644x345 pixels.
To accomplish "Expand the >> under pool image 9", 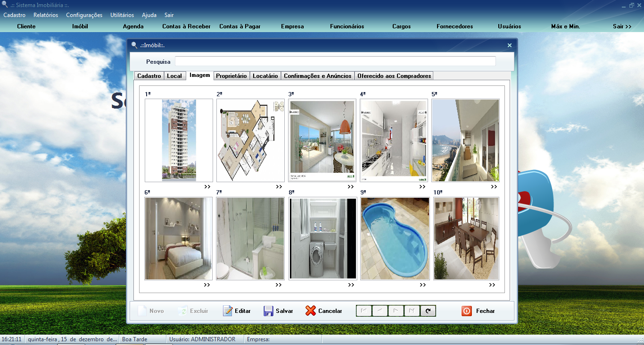I will click(x=422, y=285).
